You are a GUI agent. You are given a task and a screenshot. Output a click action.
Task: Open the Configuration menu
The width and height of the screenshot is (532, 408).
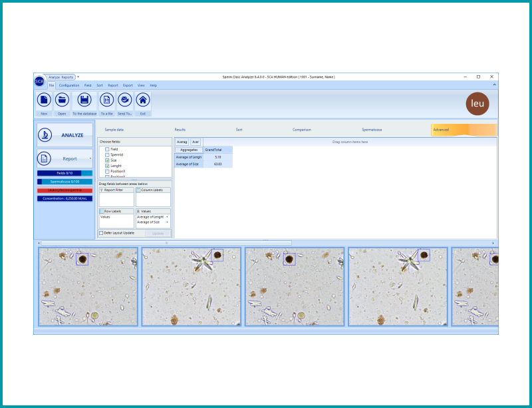click(x=69, y=86)
